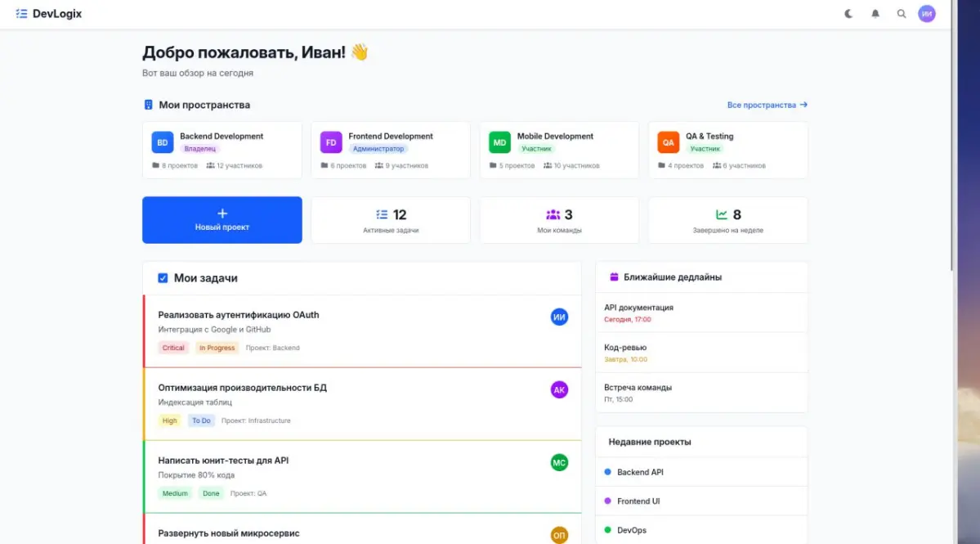Open the user profile avatar in header

[927, 13]
